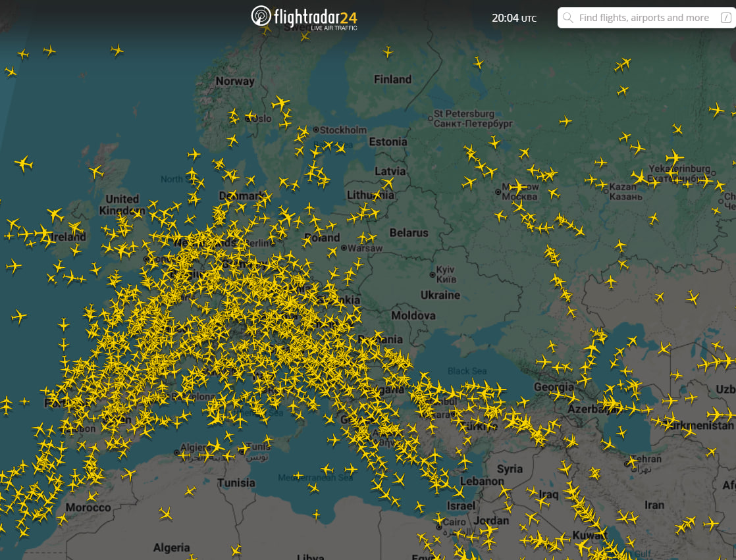
Task: Click the Cairo city label
Action: point(454,522)
